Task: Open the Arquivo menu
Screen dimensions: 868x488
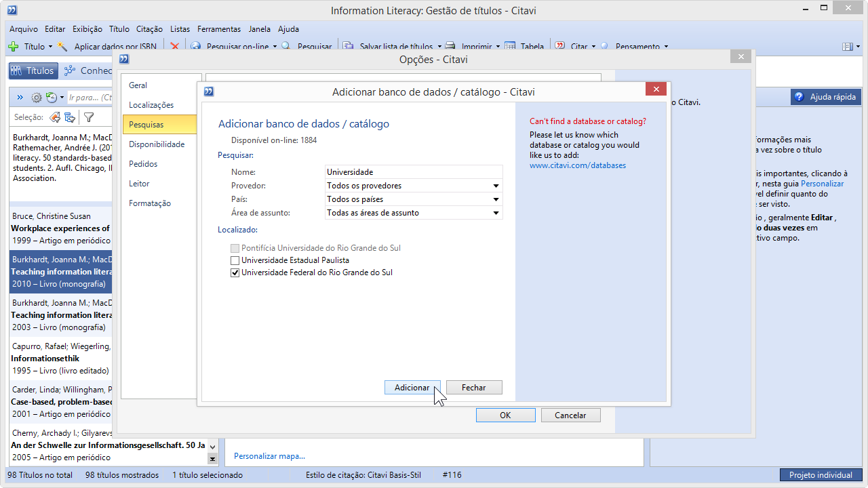Action: [24, 29]
